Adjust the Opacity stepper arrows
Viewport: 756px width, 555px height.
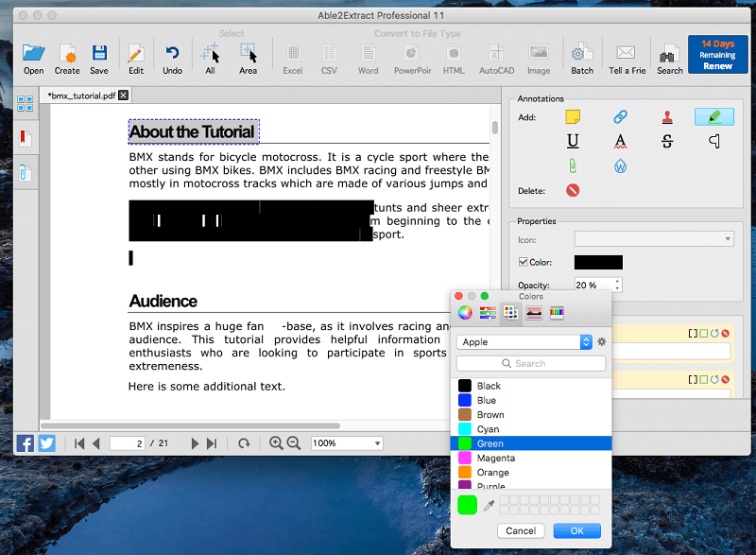tap(618, 285)
